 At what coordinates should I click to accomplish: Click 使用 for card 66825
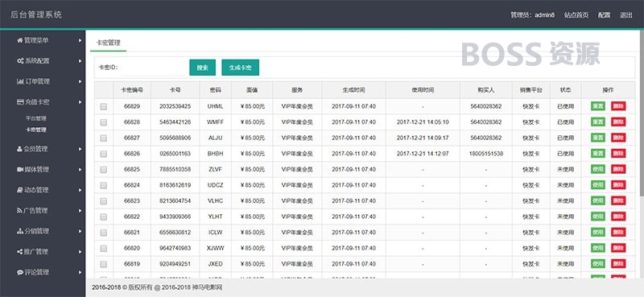point(598,169)
